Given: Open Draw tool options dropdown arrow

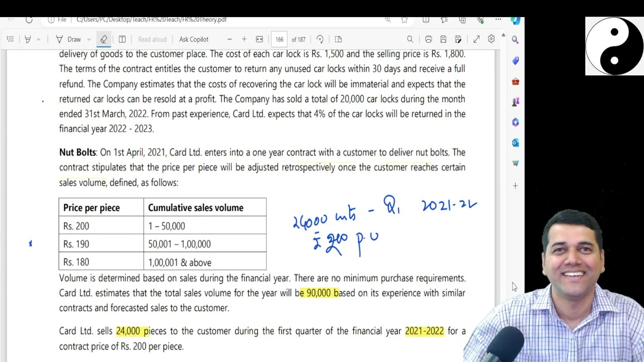Looking at the screenshot, I should (x=89, y=39).
